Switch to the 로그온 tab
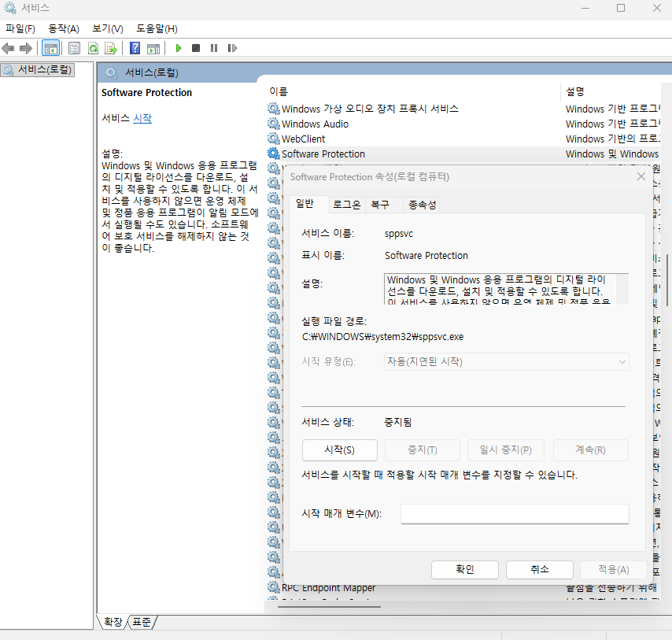Image resolution: width=672 pixels, height=640 pixels. (347, 205)
